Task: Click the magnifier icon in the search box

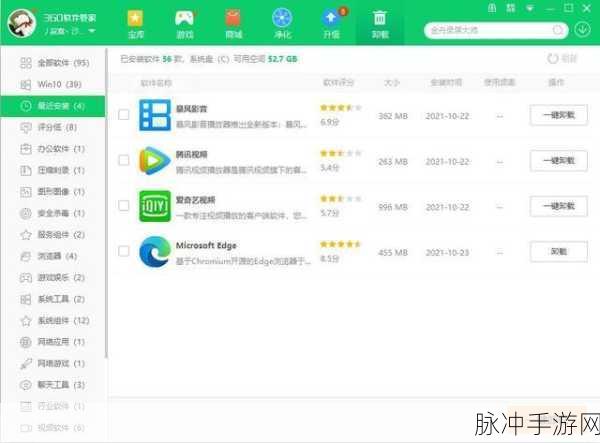Action: pos(558,30)
